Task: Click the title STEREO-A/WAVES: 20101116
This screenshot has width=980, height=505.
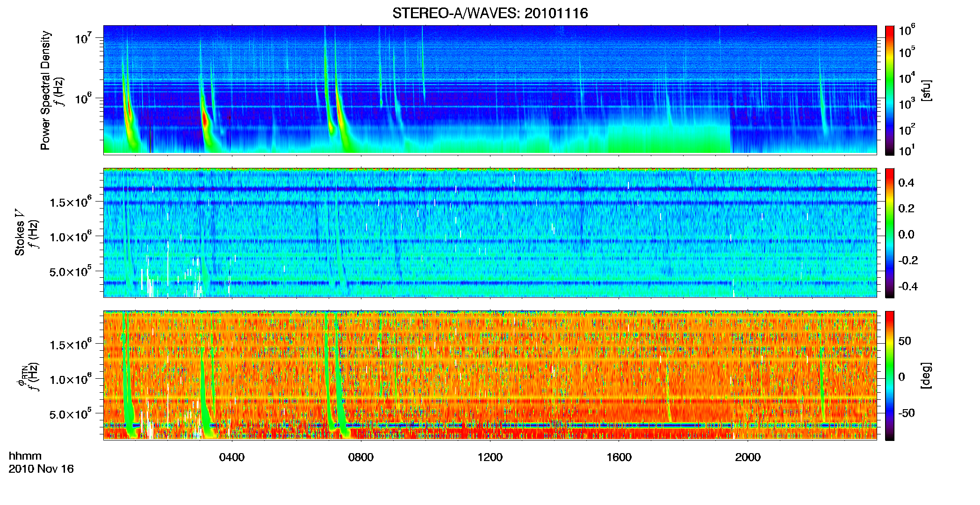Action: pos(490,13)
